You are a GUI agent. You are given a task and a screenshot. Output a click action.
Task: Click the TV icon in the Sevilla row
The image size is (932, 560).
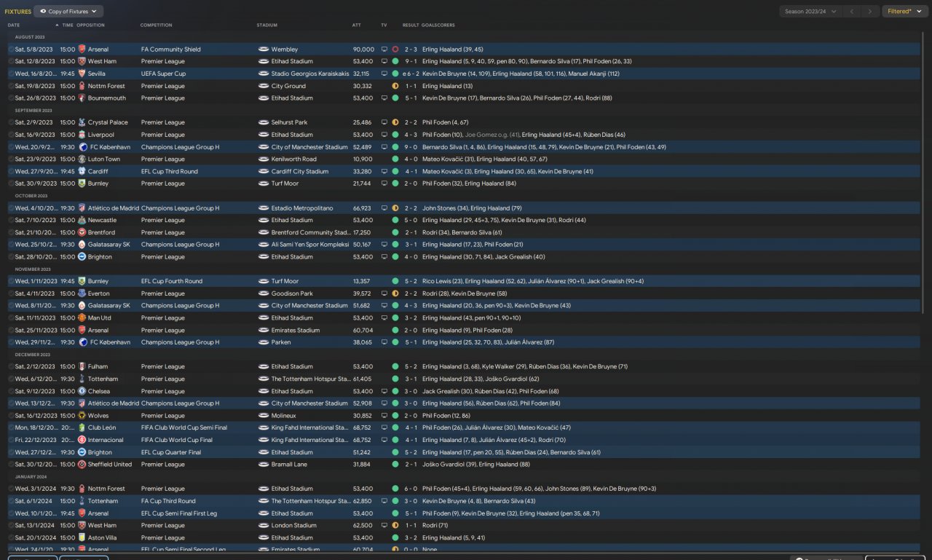[384, 74]
